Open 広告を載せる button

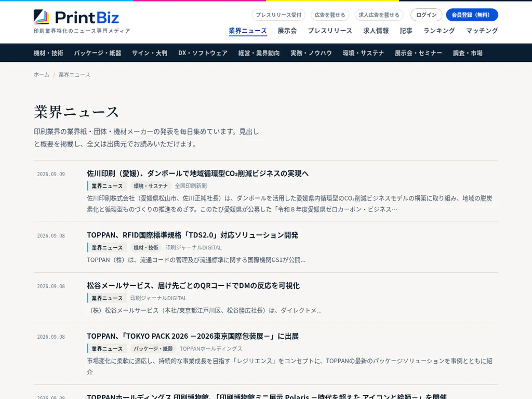coord(330,15)
